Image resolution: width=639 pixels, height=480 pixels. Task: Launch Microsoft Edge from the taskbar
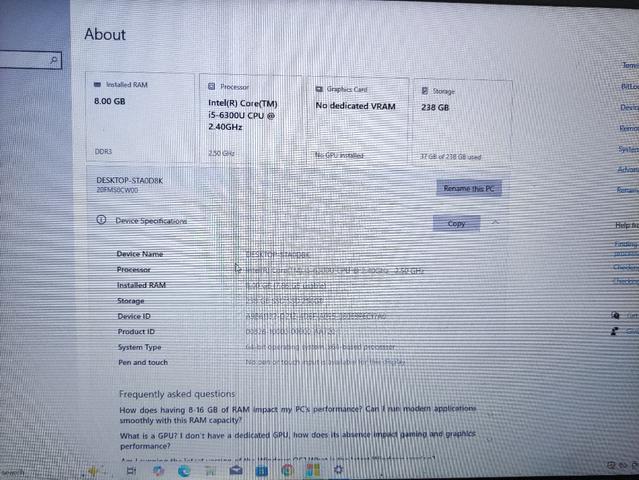pyautogui.click(x=184, y=471)
